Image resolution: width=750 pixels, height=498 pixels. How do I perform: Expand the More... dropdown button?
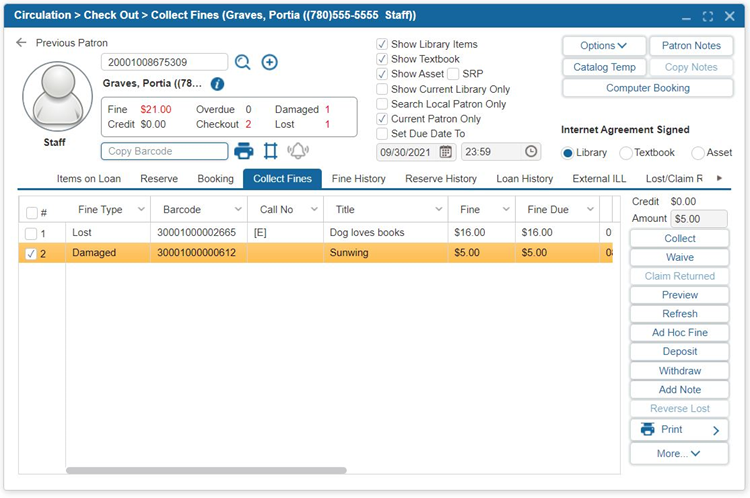tap(679, 454)
